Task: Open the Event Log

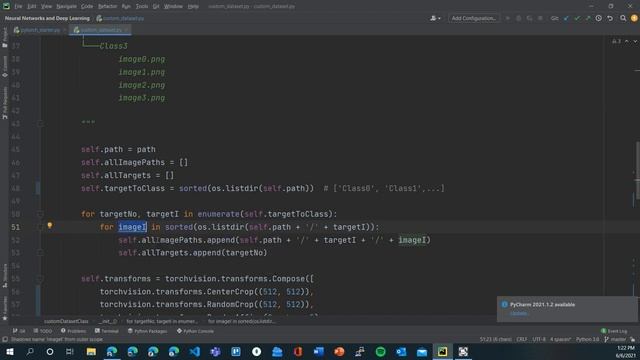Action: click(x=614, y=331)
